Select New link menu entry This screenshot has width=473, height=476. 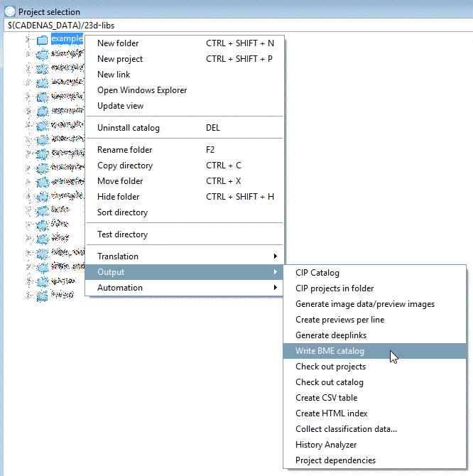click(185, 75)
